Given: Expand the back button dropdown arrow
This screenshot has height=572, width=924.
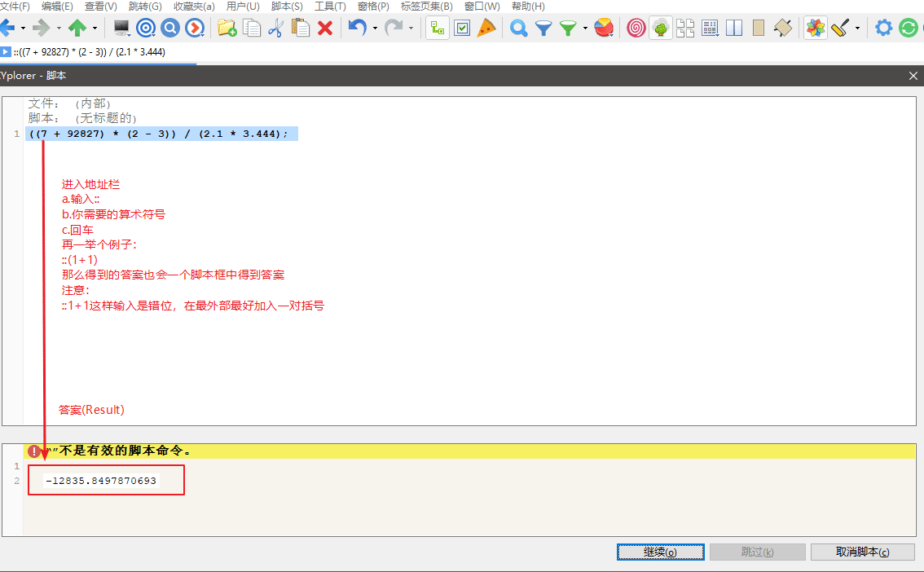Looking at the screenshot, I should [x=23, y=28].
